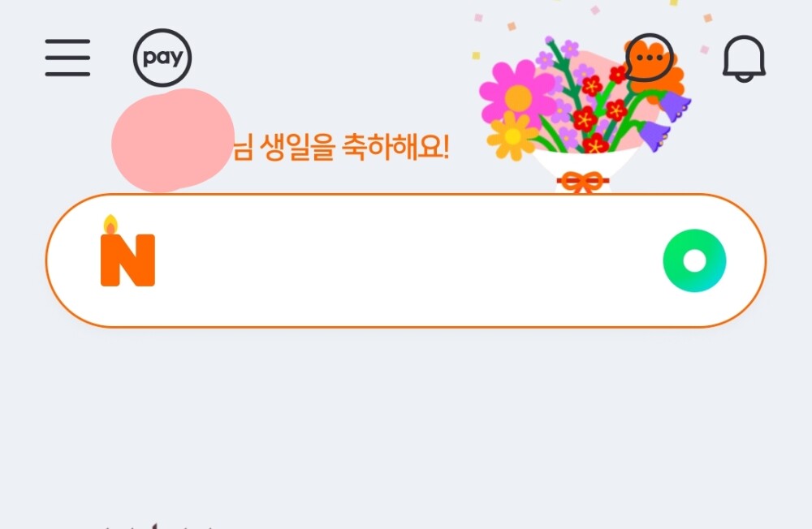Tap the large pink flower in the bouquet
Screen dimensions: 812x529
(517, 93)
